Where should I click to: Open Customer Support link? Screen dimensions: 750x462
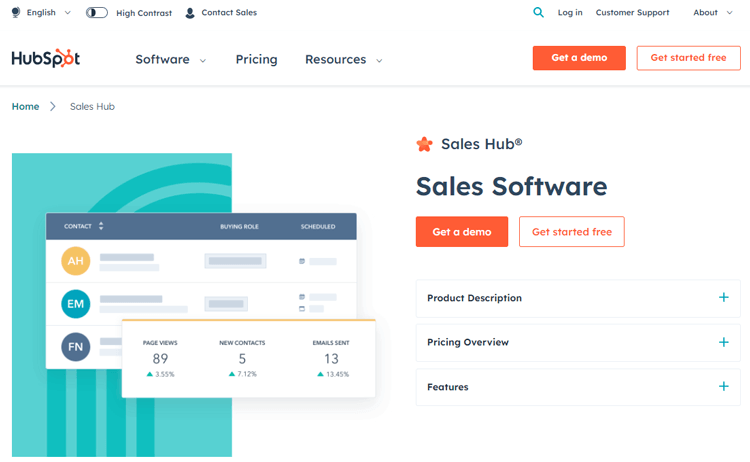(x=632, y=12)
